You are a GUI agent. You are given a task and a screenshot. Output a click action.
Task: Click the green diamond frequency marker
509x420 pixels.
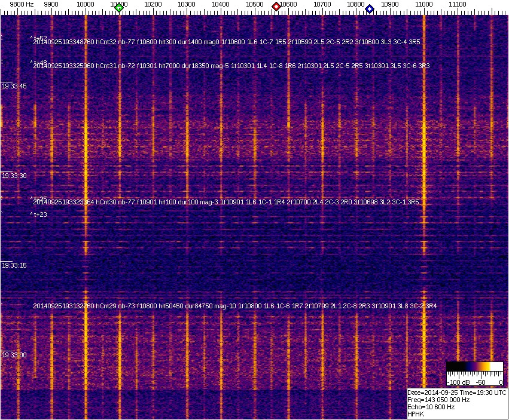[119, 8]
